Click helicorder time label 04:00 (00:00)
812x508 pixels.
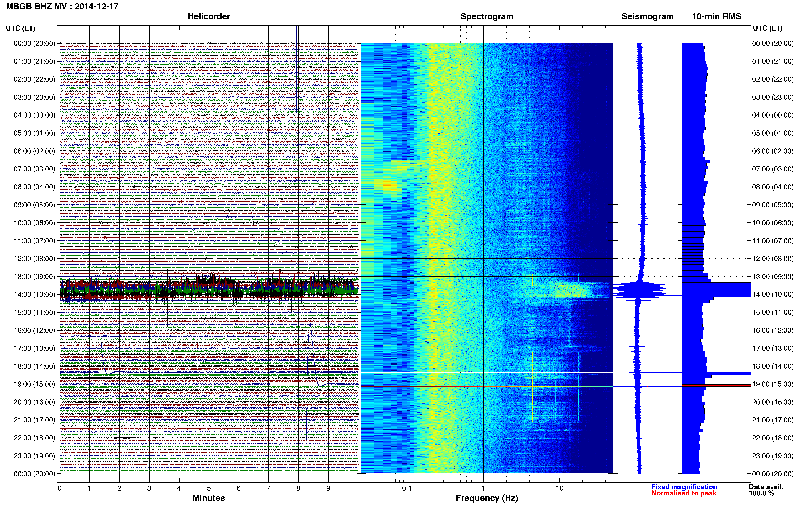click(34, 115)
